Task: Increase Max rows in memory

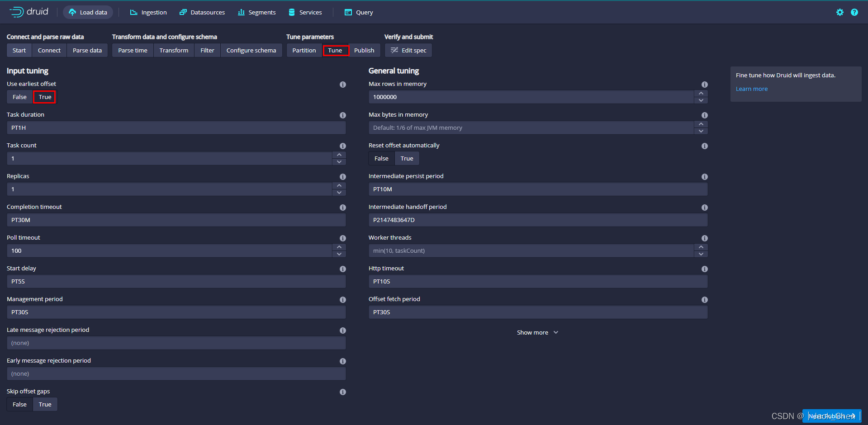Action: tap(701, 94)
